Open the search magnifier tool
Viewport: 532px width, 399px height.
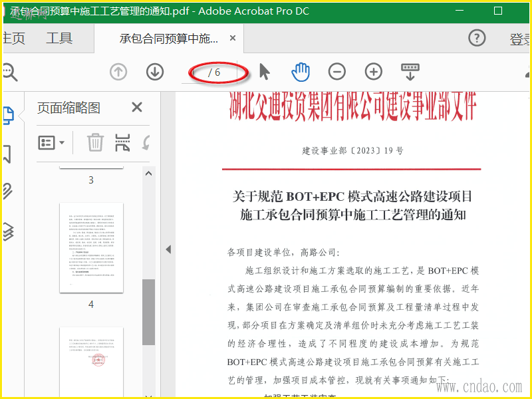pyautogui.click(x=9, y=72)
